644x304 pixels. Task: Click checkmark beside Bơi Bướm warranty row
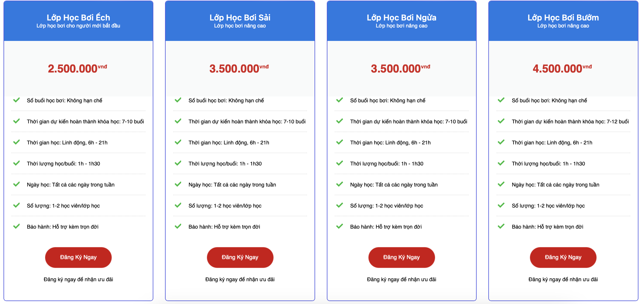[x=501, y=226]
